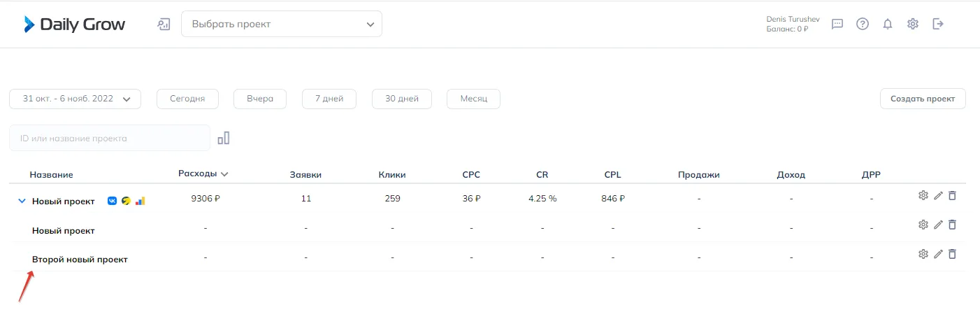This screenshot has width=980, height=333.
Task: Click the Сегодня button
Action: [187, 99]
